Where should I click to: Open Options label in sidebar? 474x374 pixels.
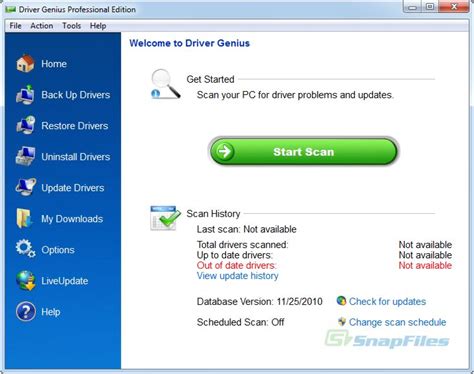coord(58,250)
